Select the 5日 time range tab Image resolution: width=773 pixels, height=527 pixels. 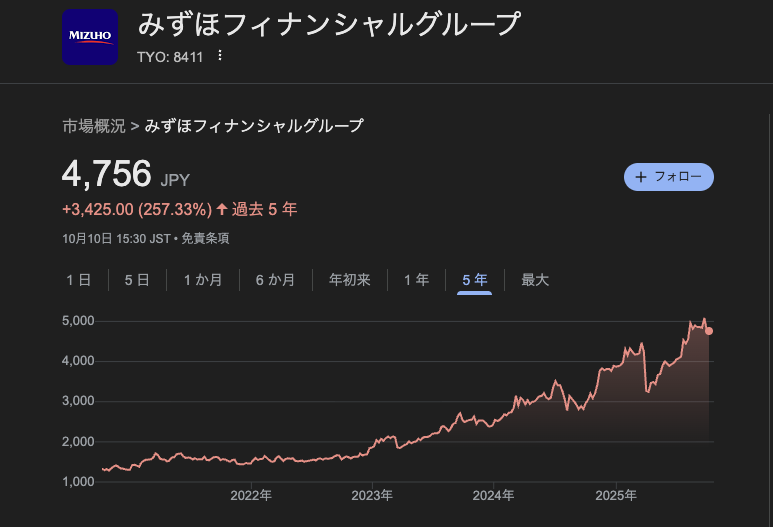click(x=137, y=280)
